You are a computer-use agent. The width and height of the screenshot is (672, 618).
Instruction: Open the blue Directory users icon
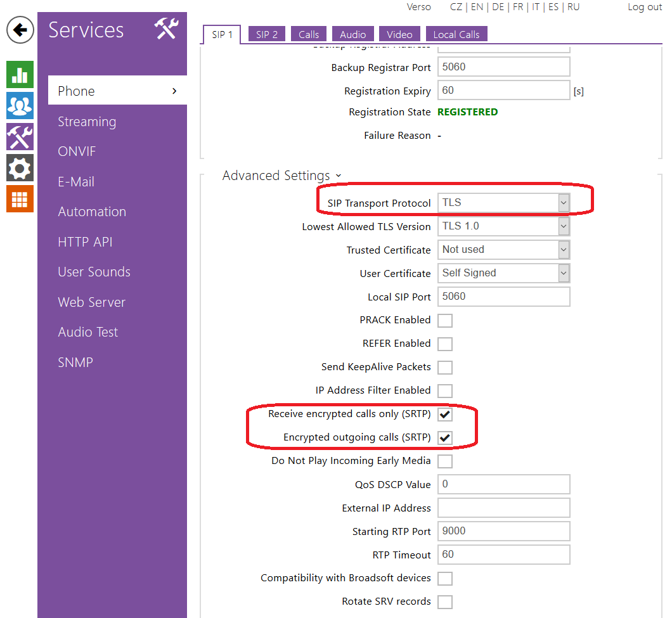[x=20, y=106]
